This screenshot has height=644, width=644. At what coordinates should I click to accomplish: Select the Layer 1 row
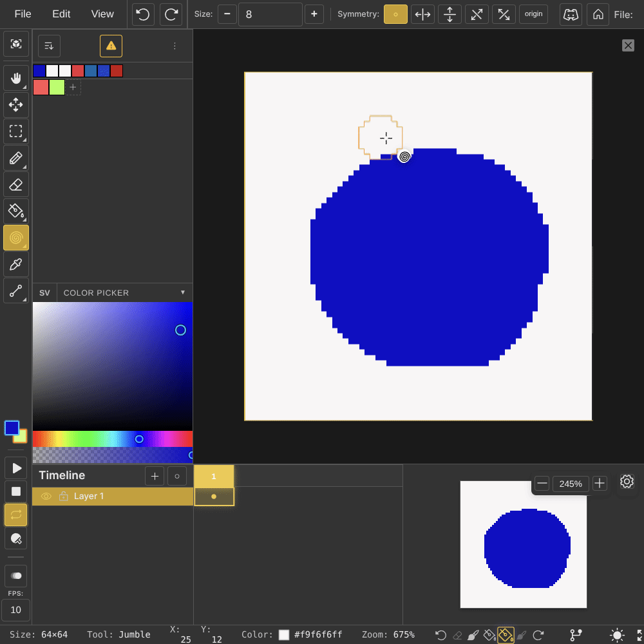(x=113, y=496)
